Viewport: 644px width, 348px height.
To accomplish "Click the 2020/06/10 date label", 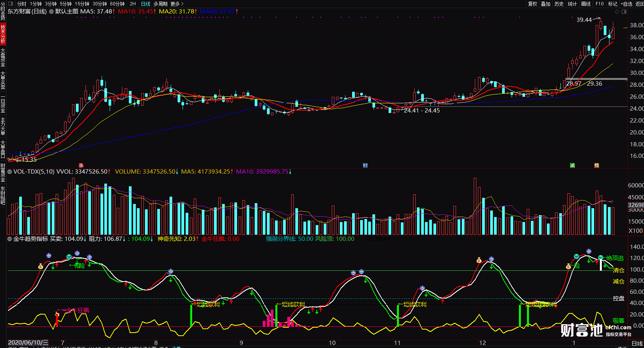I will click(28, 343).
